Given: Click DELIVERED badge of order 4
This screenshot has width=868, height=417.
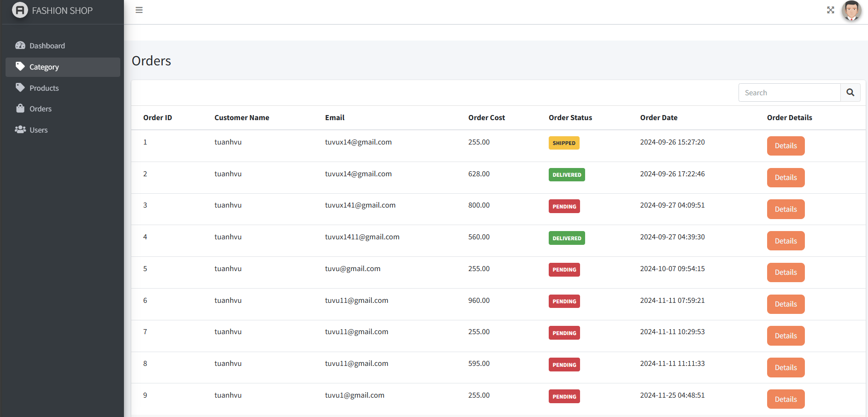Looking at the screenshot, I should coord(567,238).
